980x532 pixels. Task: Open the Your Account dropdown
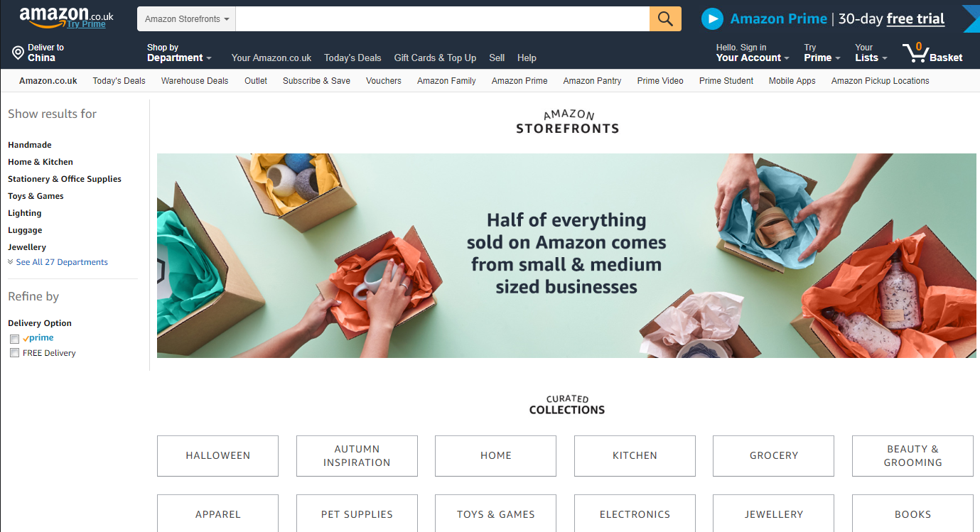pyautogui.click(x=753, y=53)
